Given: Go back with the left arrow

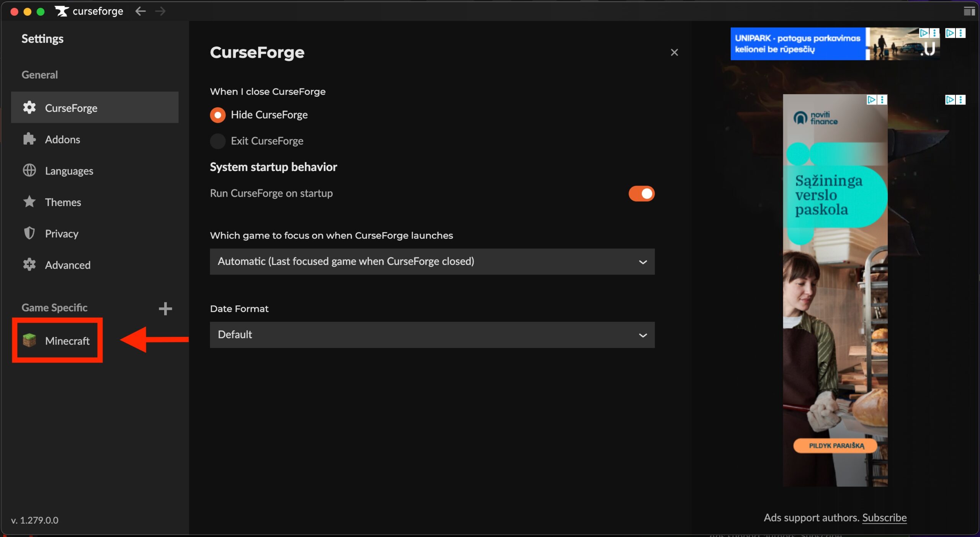Looking at the screenshot, I should (x=140, y=11).
